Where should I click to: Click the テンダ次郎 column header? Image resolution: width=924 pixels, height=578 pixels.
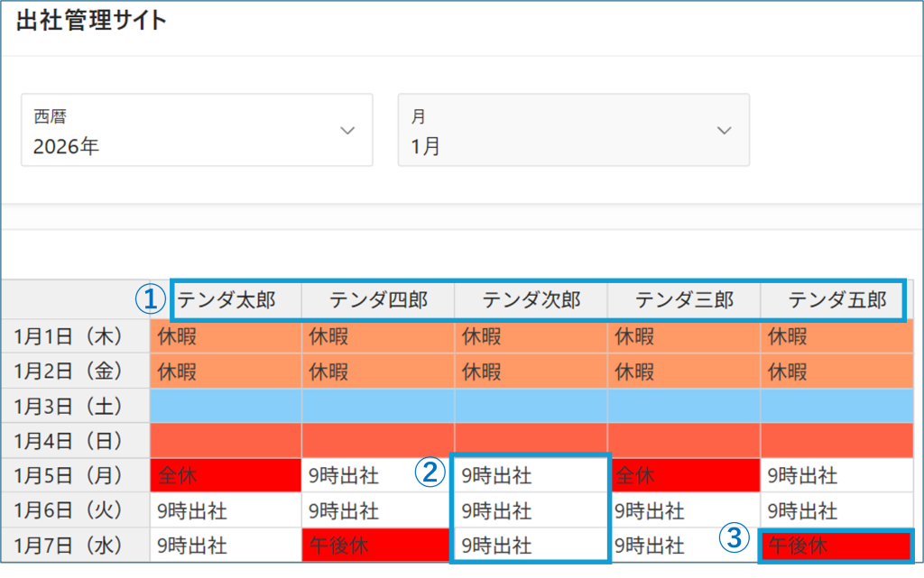pos(531,299)
